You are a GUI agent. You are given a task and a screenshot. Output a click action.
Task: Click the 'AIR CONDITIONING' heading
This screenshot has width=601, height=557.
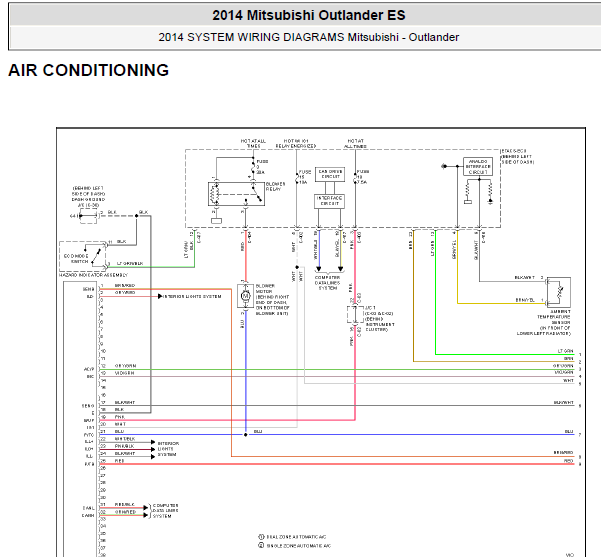89,71
